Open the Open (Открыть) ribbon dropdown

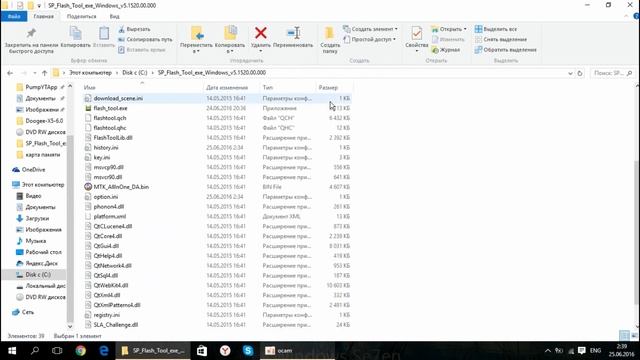click(x=449, y=29)
